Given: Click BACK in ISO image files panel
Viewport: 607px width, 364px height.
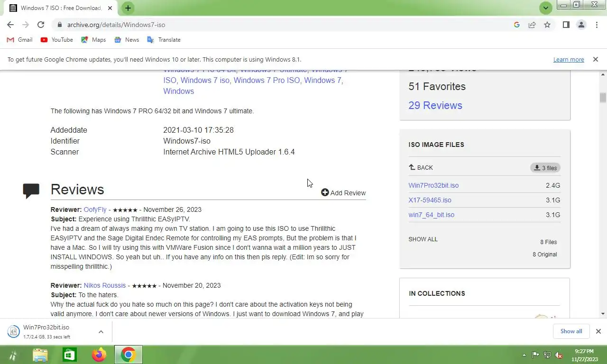Looking at the screenshot, I should point(421,167).
